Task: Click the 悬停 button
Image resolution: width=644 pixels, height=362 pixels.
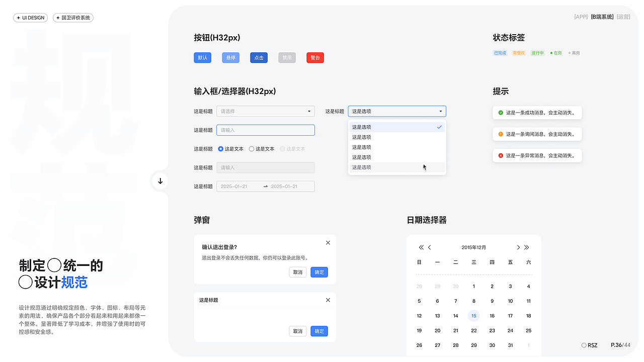Action: pyautogui.click(x=231, y=58)
